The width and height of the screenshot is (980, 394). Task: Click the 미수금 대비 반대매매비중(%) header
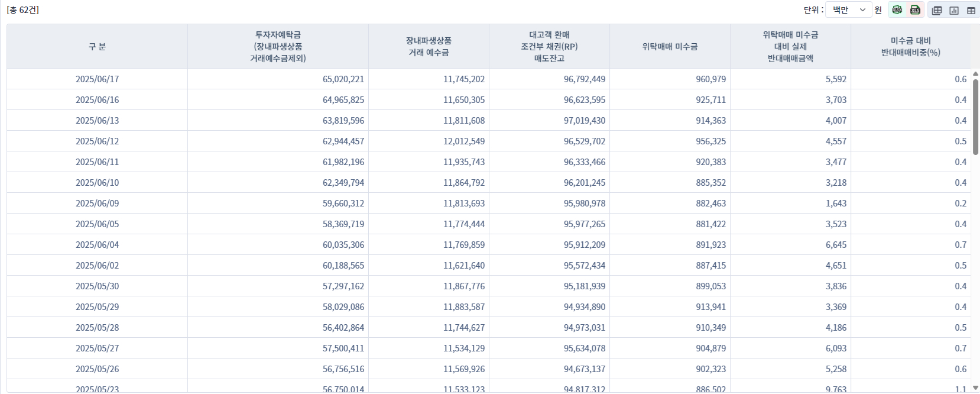tap(910, 47)
